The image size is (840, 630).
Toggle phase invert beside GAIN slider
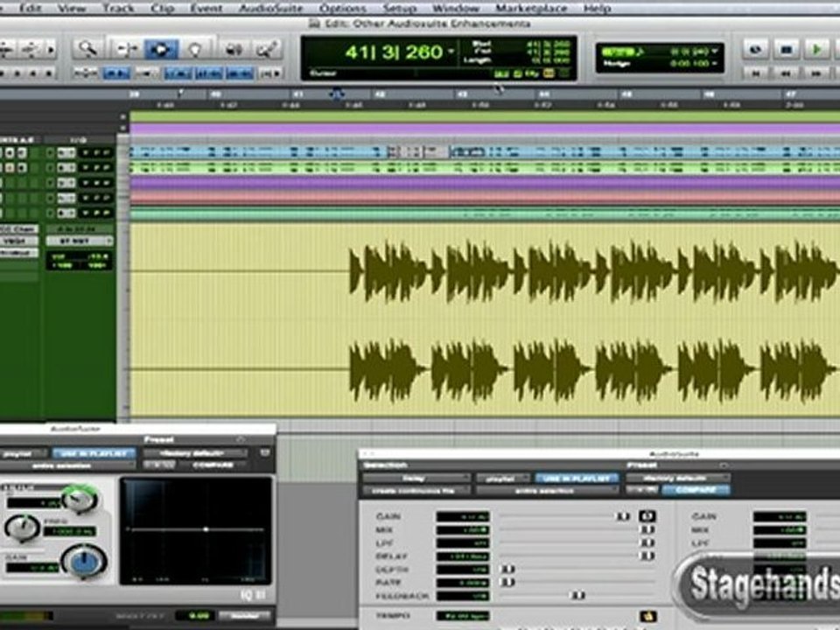click(x=647, y=516)
